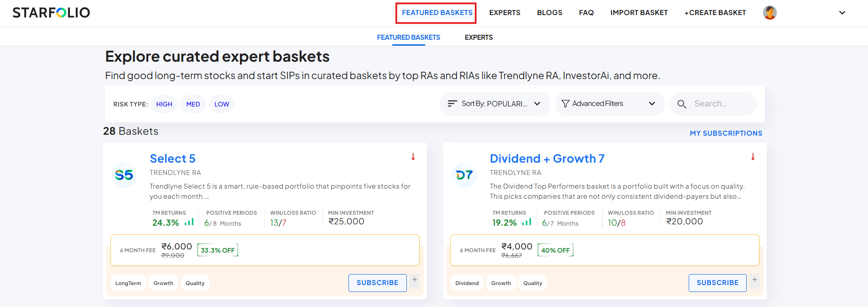The height and width of the screenshot is (307, 868).
Task: Toggle the LOW risk type filter
Action: click(x=222, y=104)
